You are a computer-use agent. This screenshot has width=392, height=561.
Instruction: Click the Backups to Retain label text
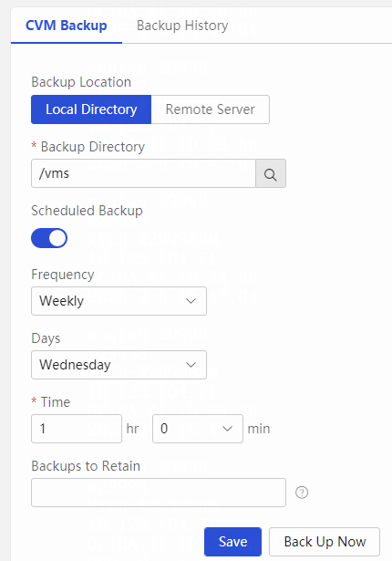(x=86, y=466)
